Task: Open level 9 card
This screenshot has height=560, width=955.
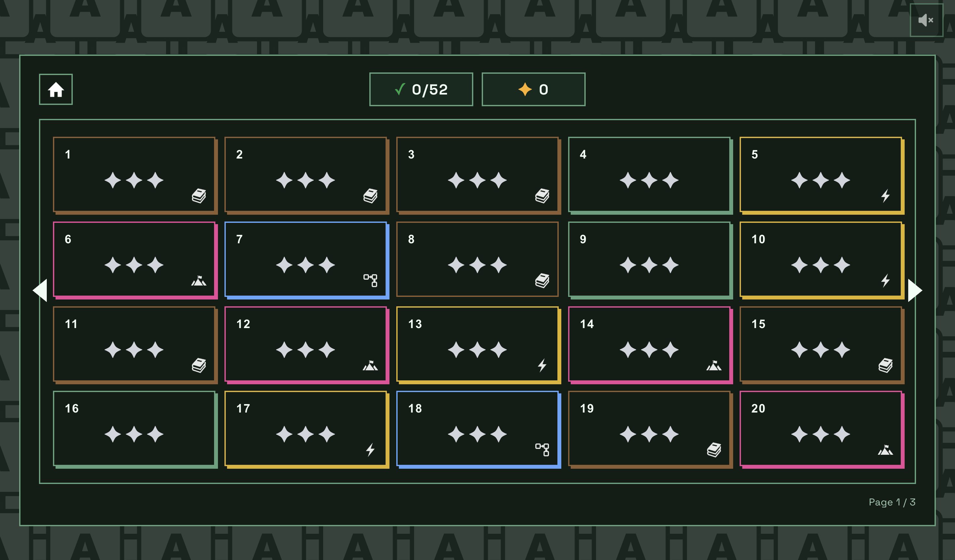Action: click(x=649, y=259)
